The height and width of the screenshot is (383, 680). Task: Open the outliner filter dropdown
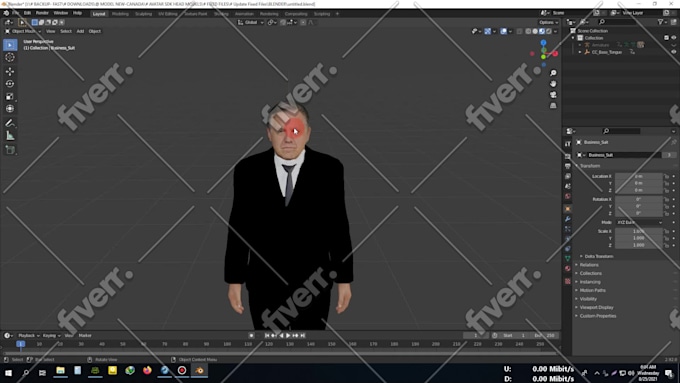(662, 22)
